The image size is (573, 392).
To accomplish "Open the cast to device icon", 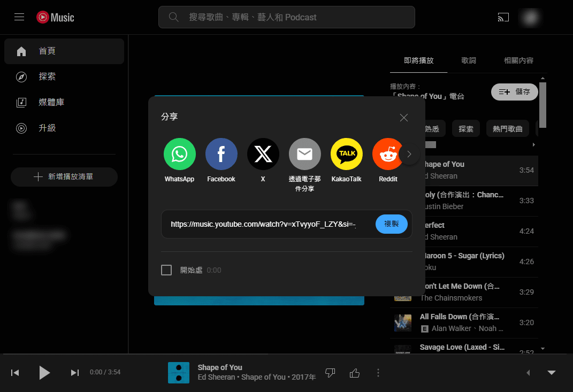I will tap(503, 17).
